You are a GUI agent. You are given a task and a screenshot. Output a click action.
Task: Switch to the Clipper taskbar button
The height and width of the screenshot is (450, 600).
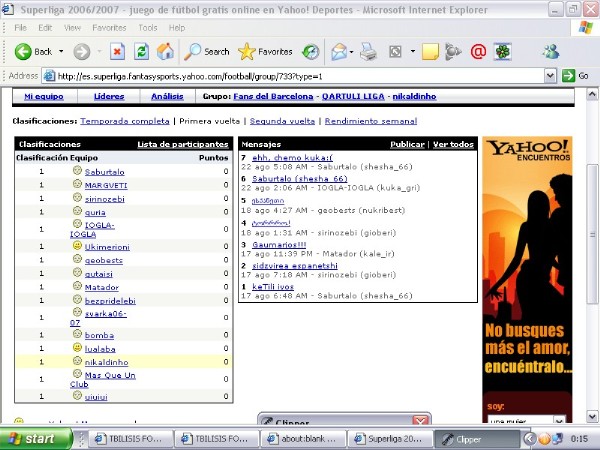click(x=477, y=439)
